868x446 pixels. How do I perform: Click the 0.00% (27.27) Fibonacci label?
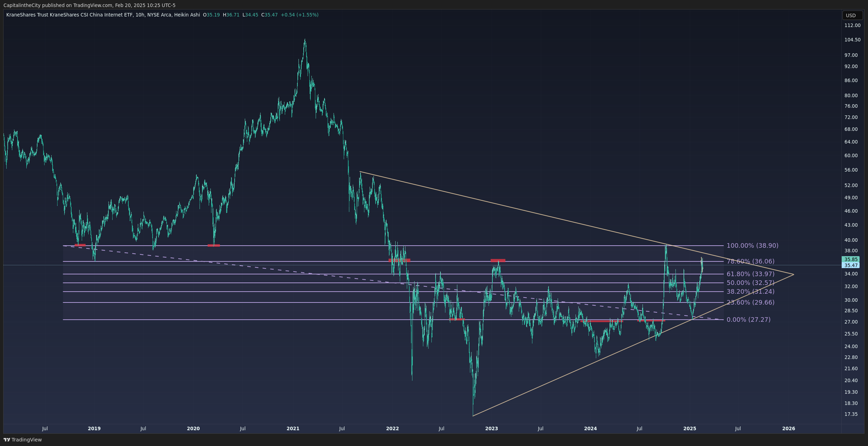(x=748, y=320)
